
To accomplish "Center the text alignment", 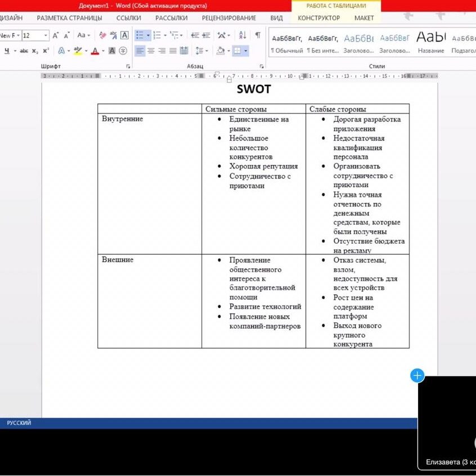I will tap(151, 51).
